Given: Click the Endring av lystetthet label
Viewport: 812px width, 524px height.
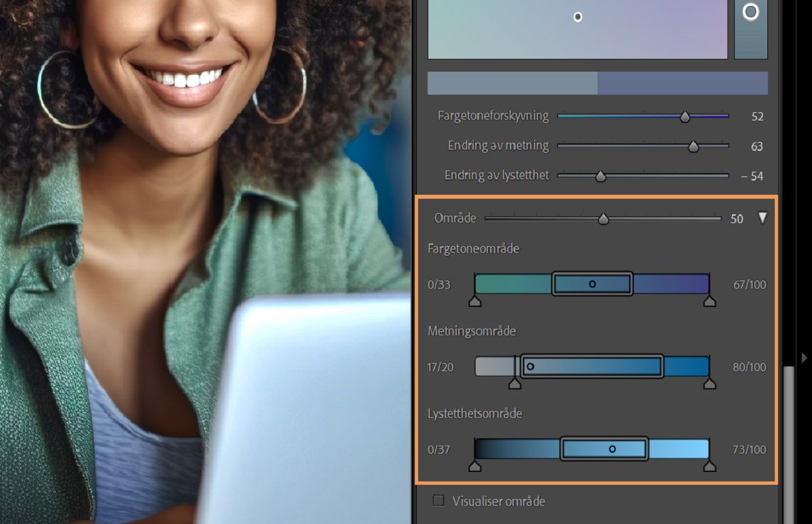Looking at the screenshot, I should pos(497,175).
